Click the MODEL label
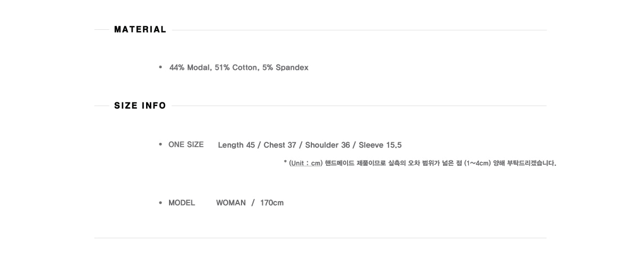This screenshot has width=644, height=258. click(x=182, y=203)
